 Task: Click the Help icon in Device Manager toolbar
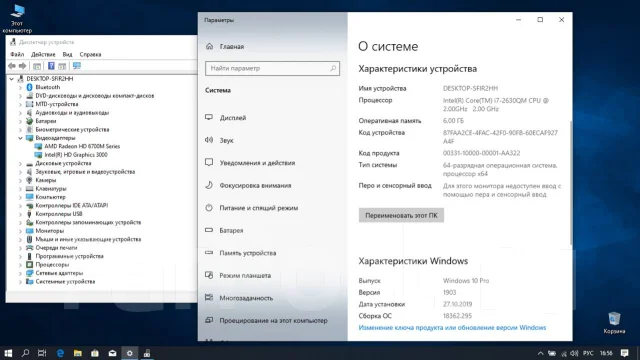coord(51,66)
